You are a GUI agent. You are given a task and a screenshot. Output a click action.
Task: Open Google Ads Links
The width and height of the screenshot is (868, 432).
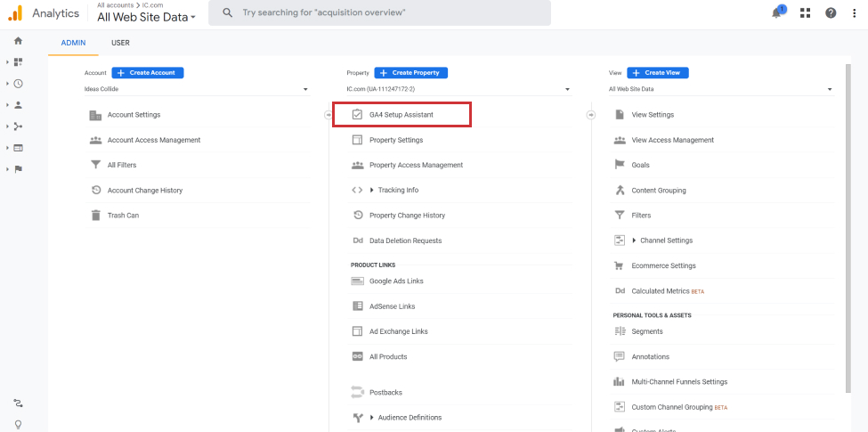click(x=396, y=281)
